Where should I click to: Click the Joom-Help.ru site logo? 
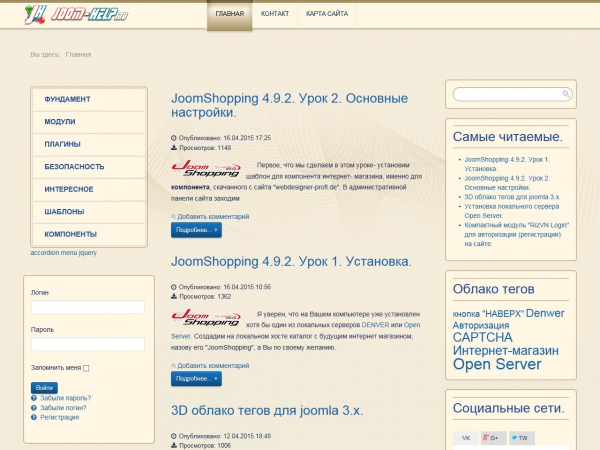click(76, 15)
